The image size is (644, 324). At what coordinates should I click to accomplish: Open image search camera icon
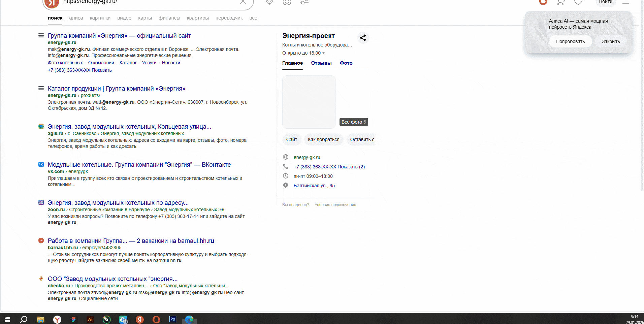(287, 2)
